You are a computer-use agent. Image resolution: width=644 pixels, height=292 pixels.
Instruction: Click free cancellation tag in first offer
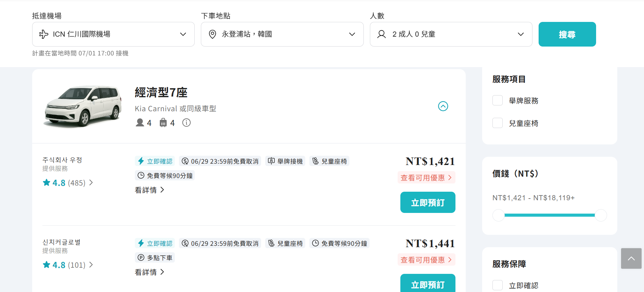click(220, 161)
